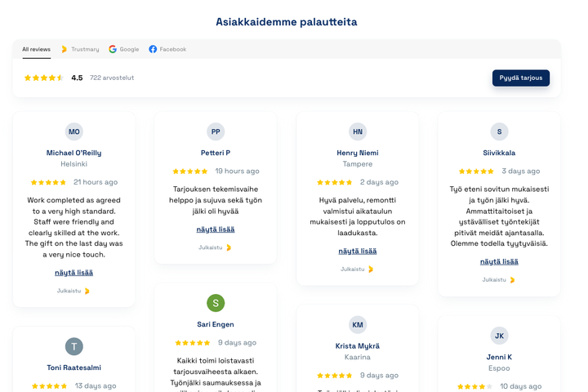588x392 pixels.
Task: Click the green S avatar of Sari Engen
Action: click(x=216, y=303)
